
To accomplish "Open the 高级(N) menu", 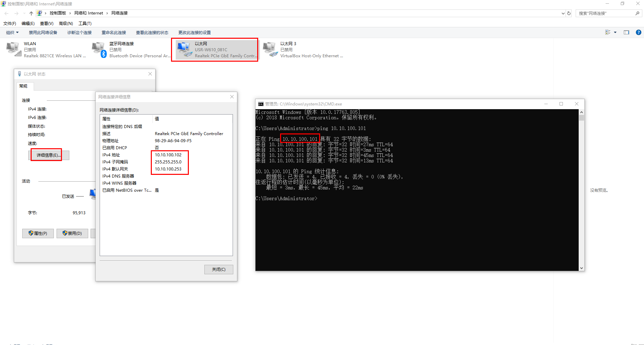I will 66,23.
